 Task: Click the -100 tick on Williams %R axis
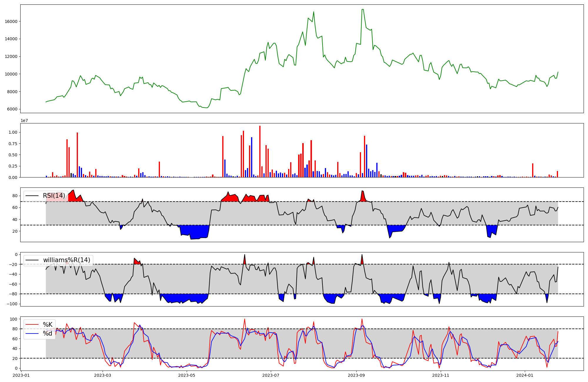pyautogui.click(x=12, y=304)
